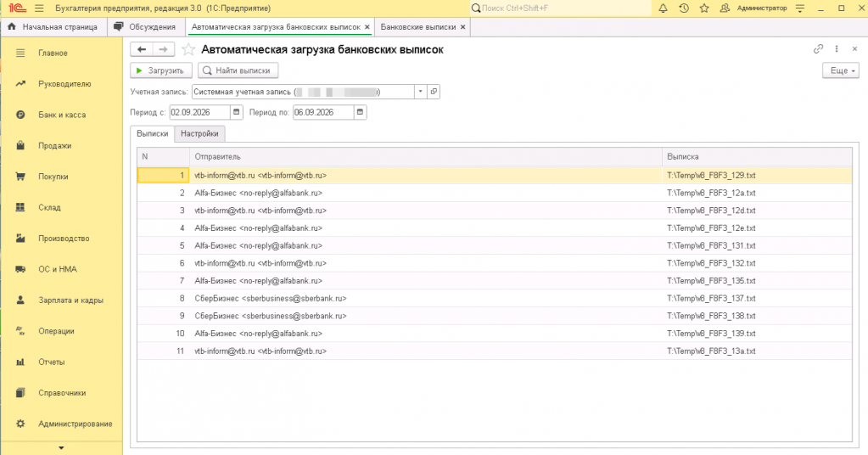Select row 8 СберБизнес statement
This screenshot has width=868, height=455.
495,298
